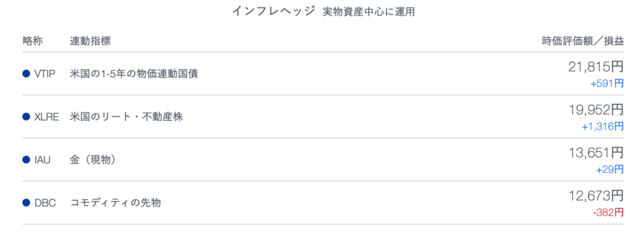The image size is (644, 234).
Task: Click the 略称 column header
Action: [x=33, y=41]
